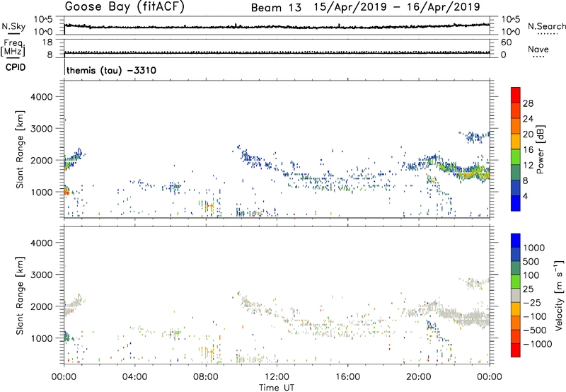Viewport: 566px width, 392px height.
Task: Click the Power [dB] colorbar title
Action: pos(540,149)
